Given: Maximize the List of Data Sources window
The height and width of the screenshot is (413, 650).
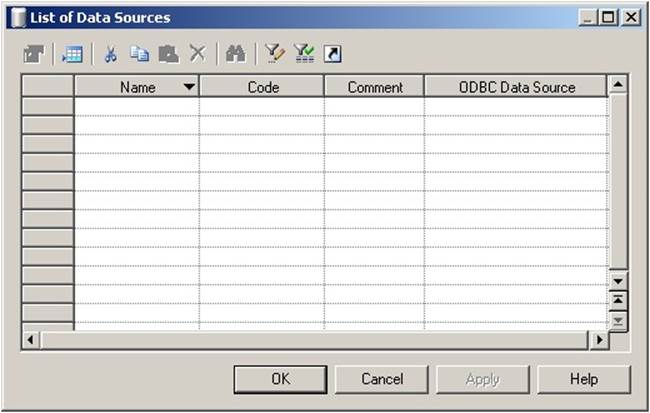Looking at the screenshot, I should 608,17.
